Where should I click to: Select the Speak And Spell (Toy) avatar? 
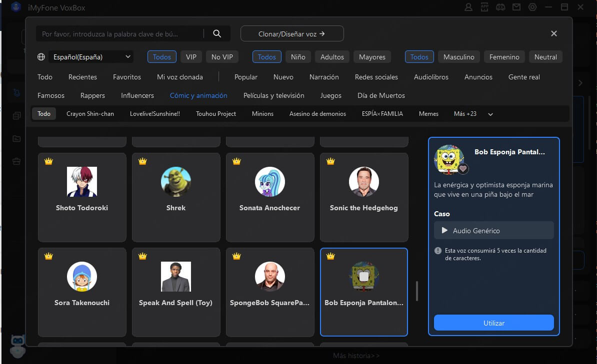point(176,277)
